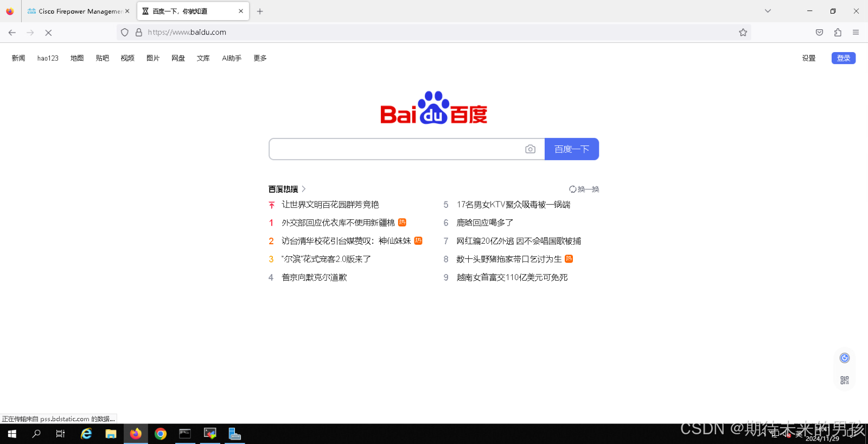Image resolution: width=868 pixels, height=444 pixels.
Task: Open 设置 settings menu
Action: coord(809,58)
